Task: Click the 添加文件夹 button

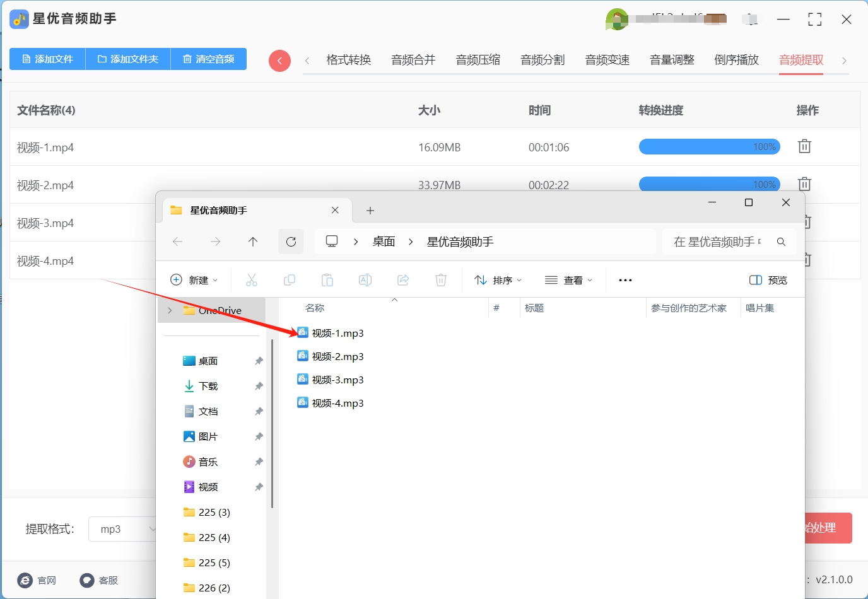Action: [128, 59]
